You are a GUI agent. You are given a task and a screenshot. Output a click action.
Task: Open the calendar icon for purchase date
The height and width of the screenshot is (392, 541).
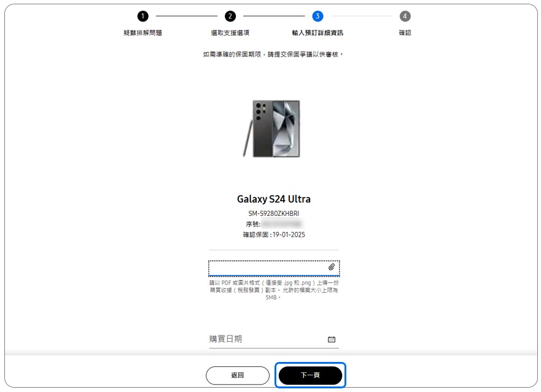[x=331, y=340]
